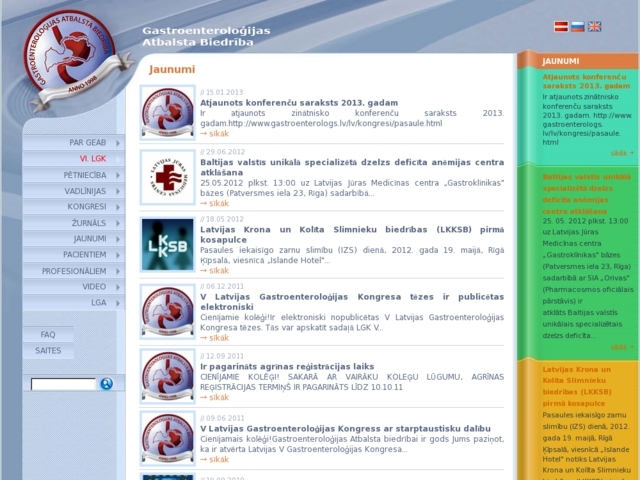Expand arrow next to KONGRESI
This screenshot has height=480, width=640.
118,207
